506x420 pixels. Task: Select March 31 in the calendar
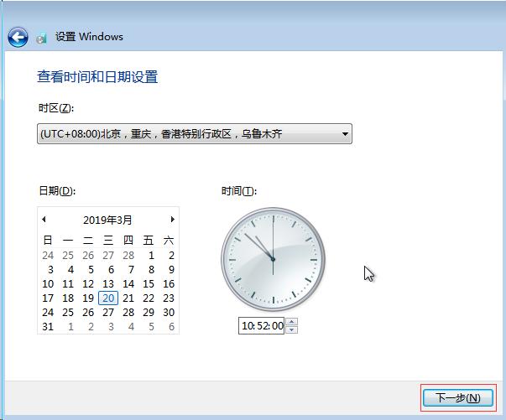[48, 326]
